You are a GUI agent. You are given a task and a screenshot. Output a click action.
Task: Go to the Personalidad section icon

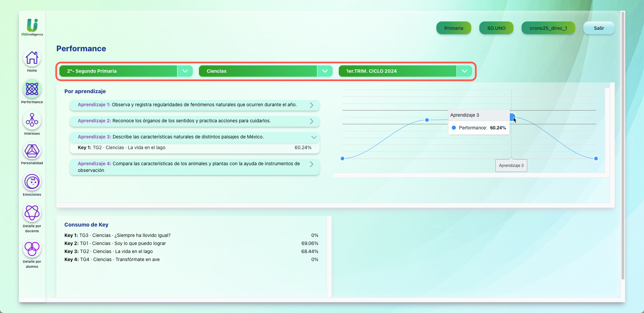(x=32, y=151)
